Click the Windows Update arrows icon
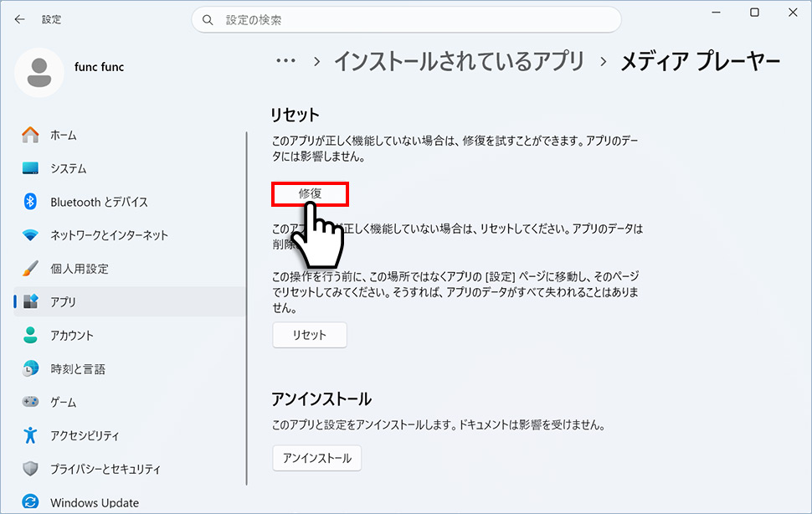This screenshot has height=514, width=812. 30,501
